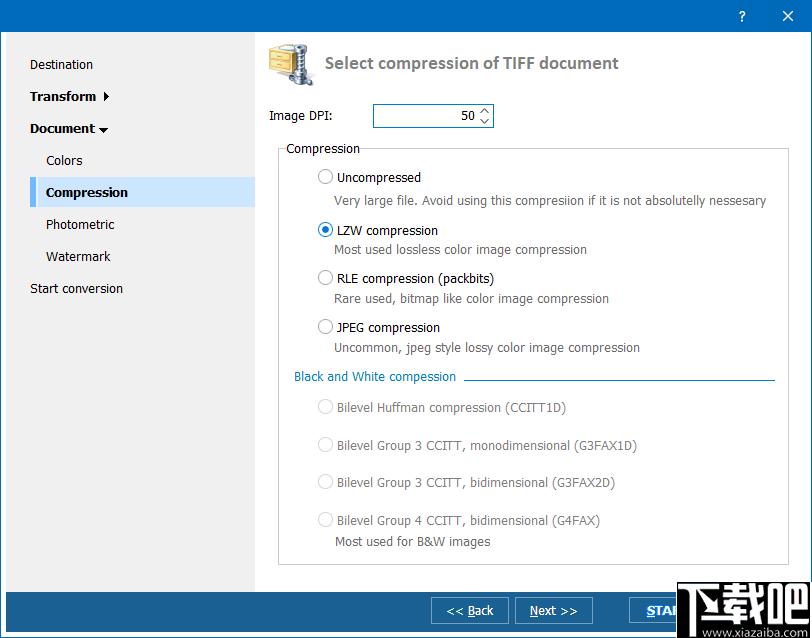Click the help question mark icon
The image size is (812, 638).
pyautogui.click(x=741, y=16)
